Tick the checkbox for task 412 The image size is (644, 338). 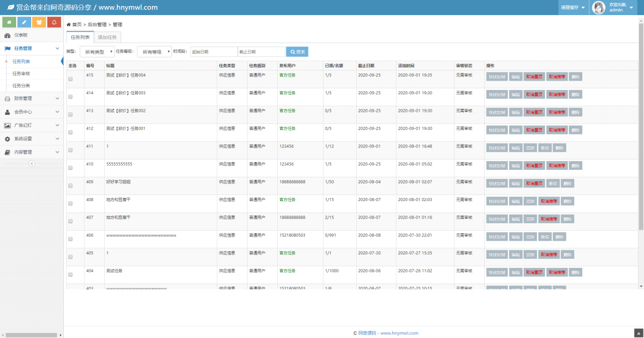(70, 132)
